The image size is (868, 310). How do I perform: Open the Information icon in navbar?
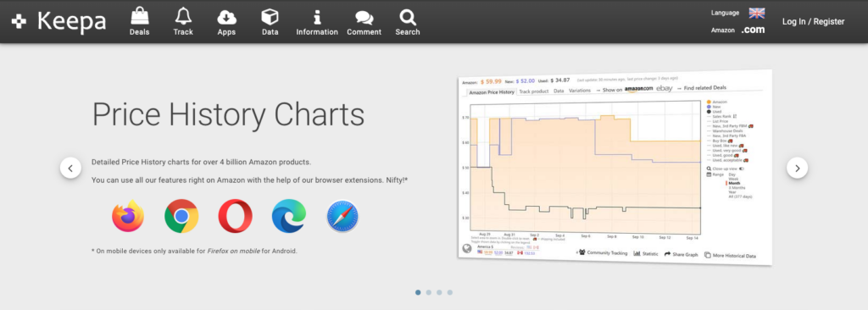pyautogui.click(x=317, y=17)
